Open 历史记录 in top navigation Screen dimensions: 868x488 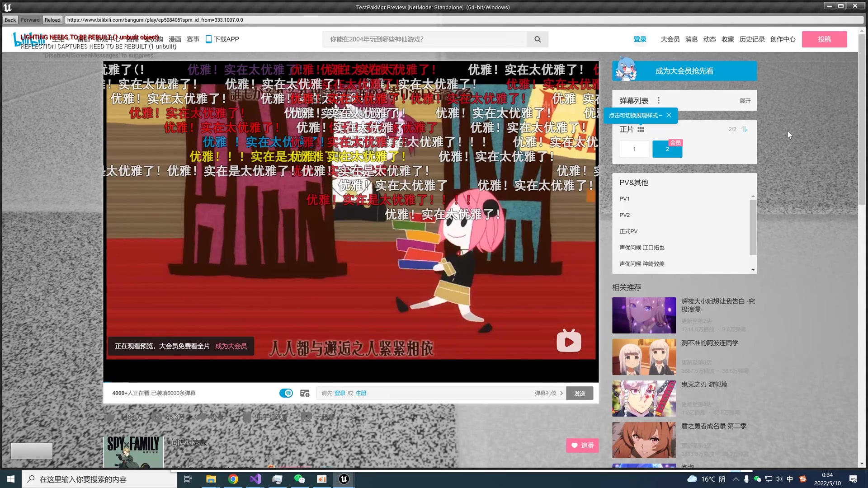[x=752, y=39]
